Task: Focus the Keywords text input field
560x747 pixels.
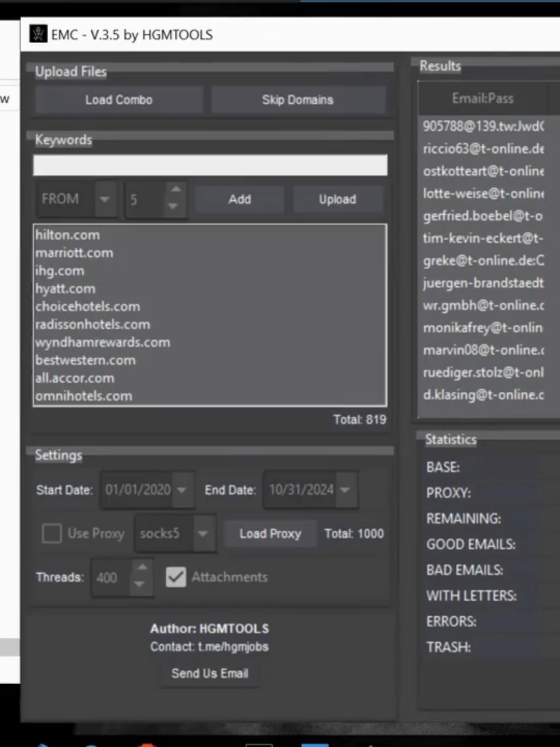Action: pos(210,165)
